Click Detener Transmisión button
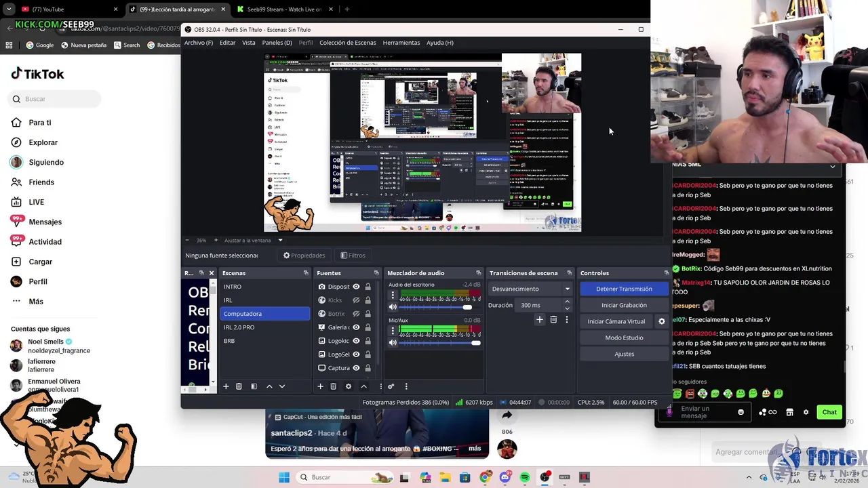The height and width of the screenshot is (488, 868). [624, 289]
